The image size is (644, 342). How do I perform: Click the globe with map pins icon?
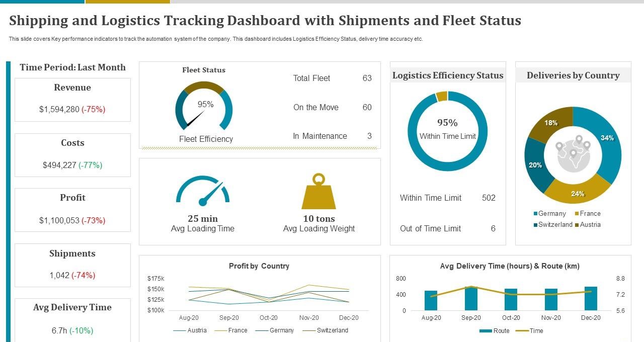pos(573,153)
